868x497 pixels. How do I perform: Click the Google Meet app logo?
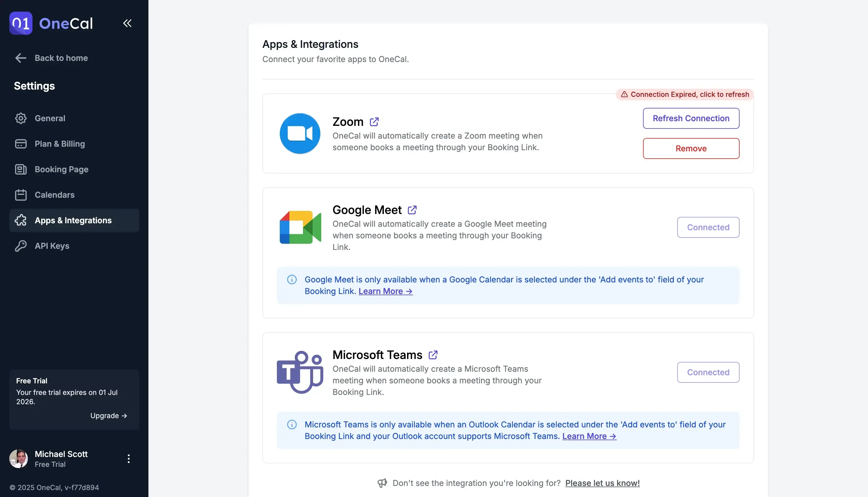pos(300,227)
